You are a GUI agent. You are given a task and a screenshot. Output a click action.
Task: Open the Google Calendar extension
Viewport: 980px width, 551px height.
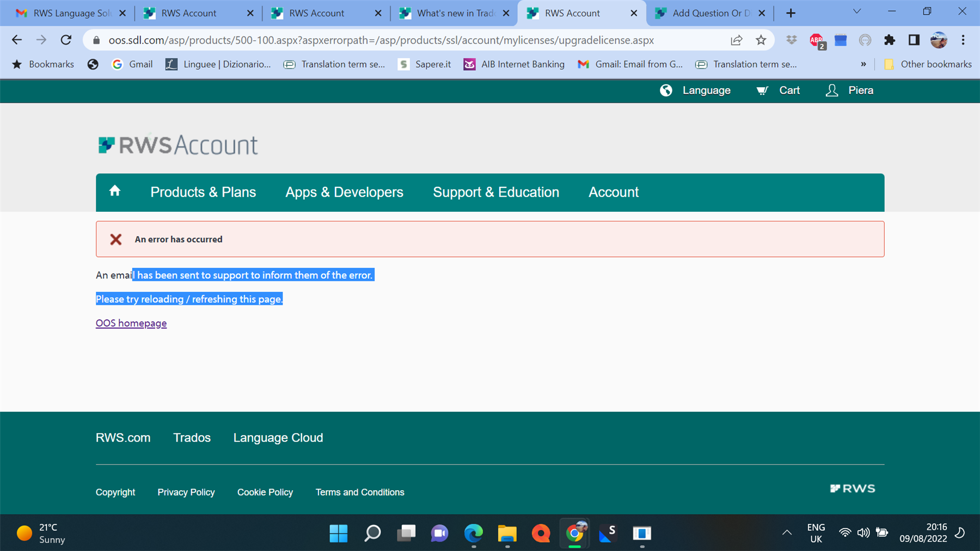[841, 40]
